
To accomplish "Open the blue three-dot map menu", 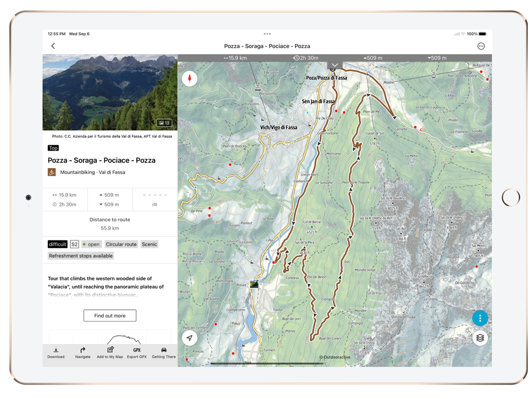I will coord(480,318).
